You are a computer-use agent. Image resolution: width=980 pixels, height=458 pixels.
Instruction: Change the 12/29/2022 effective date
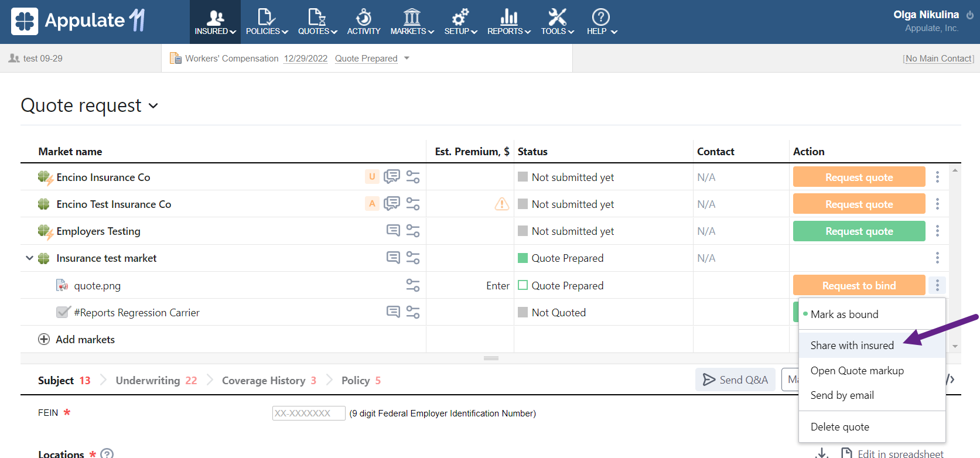click(306, 59)
